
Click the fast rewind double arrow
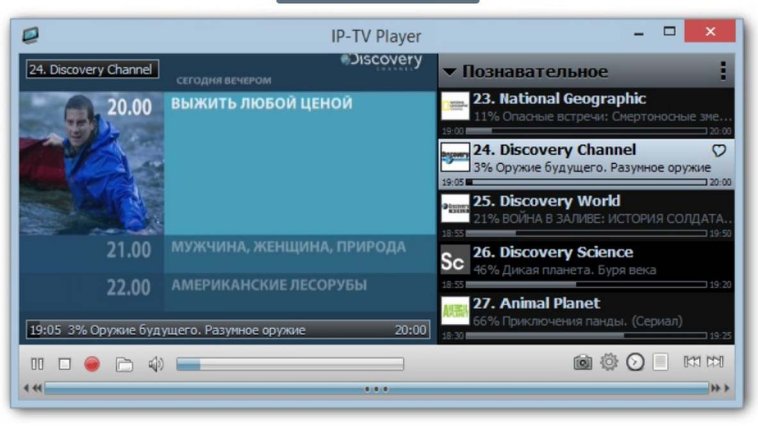point(37,388)
